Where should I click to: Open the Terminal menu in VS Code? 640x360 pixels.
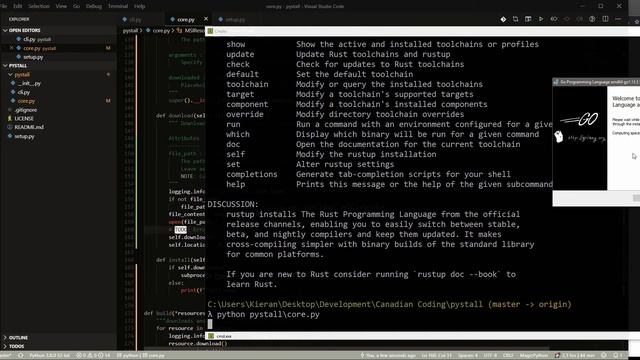tap(118, 6)
